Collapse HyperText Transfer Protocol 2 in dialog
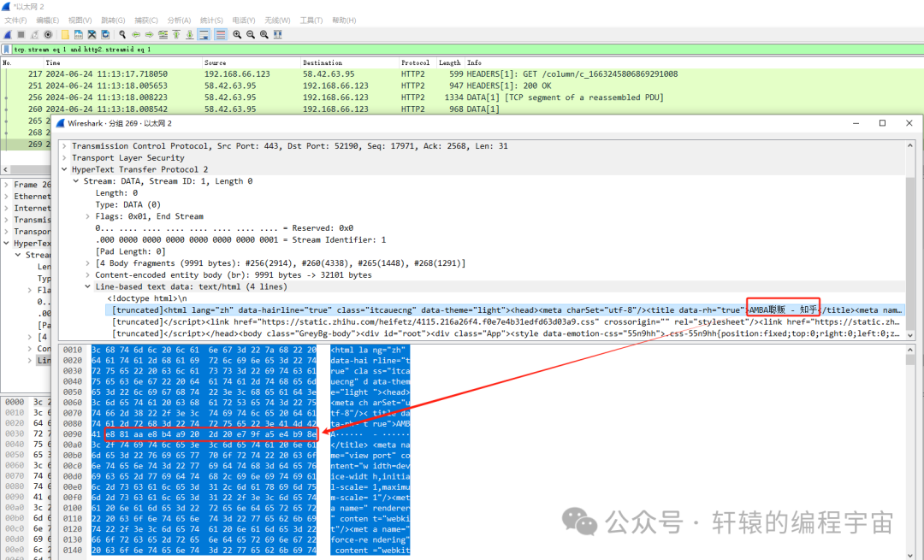 pyautogui.click(x=64, y=169)
